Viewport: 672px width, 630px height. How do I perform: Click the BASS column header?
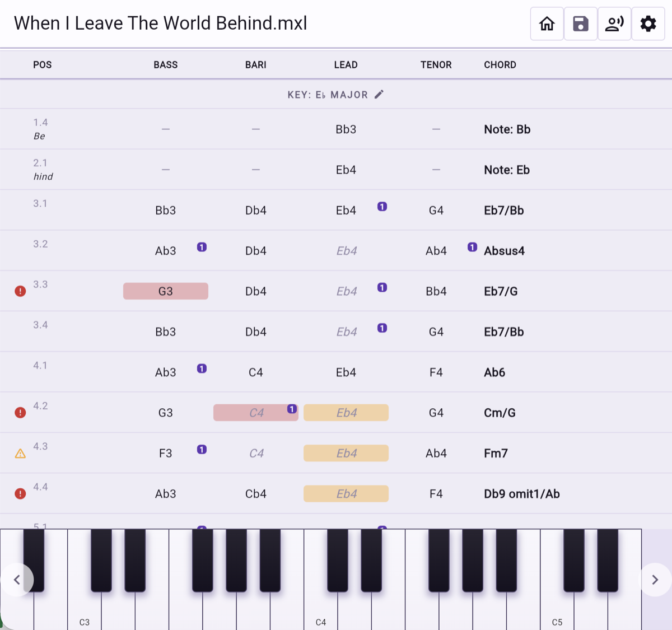point(166,65)
